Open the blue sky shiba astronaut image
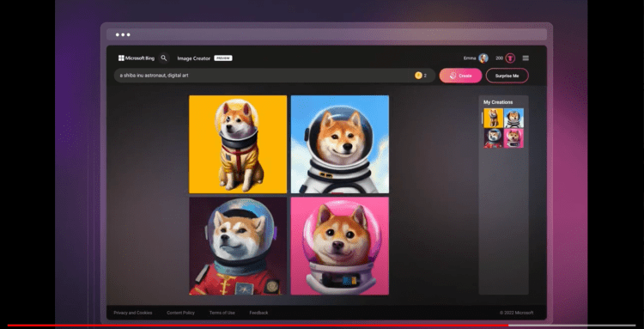Screen dimensions: 644x329 pyautogui.click(x=340, y=144)
